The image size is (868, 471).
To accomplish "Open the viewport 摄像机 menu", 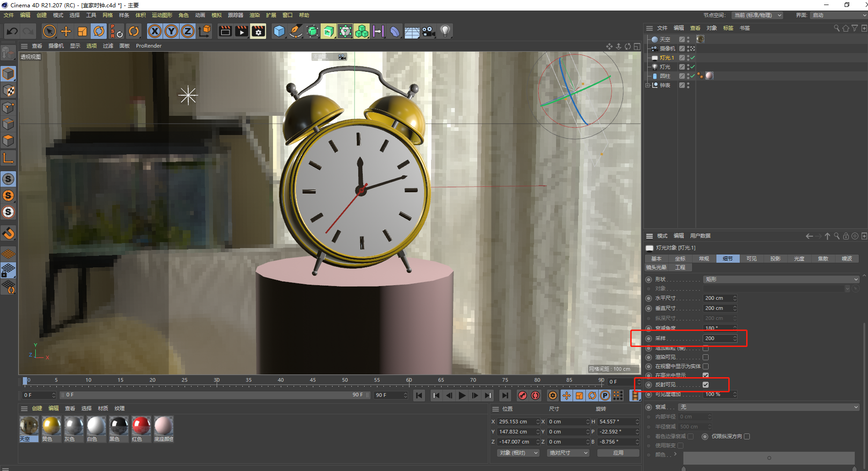I will [x=56, y=46].
